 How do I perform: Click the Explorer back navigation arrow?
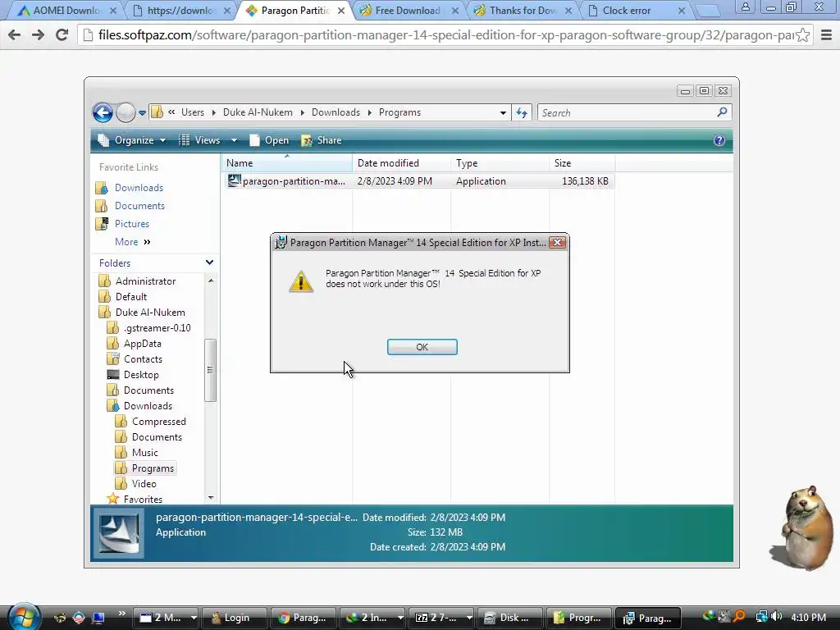point(103,113)
